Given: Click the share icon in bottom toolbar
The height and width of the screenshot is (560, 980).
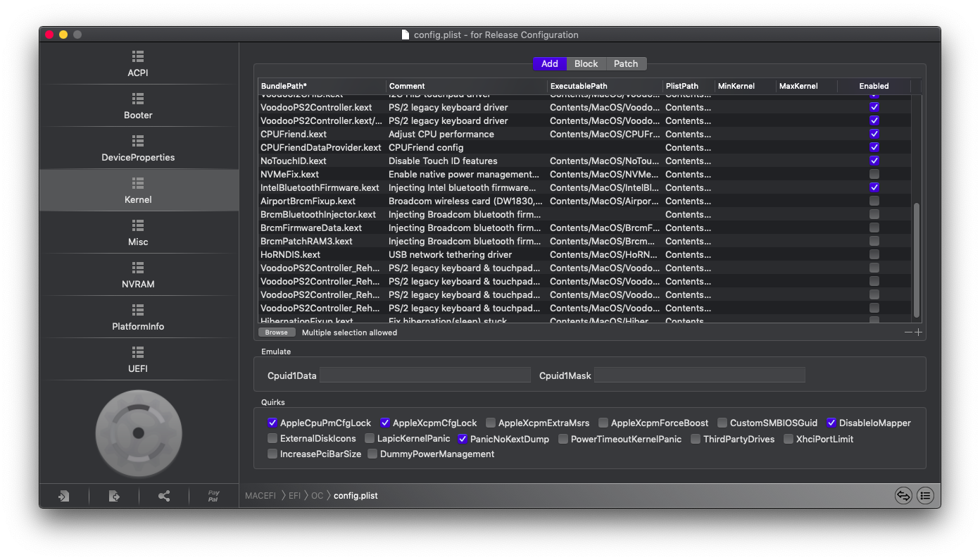Looking at the screenshot, I should tap(164, 496).
